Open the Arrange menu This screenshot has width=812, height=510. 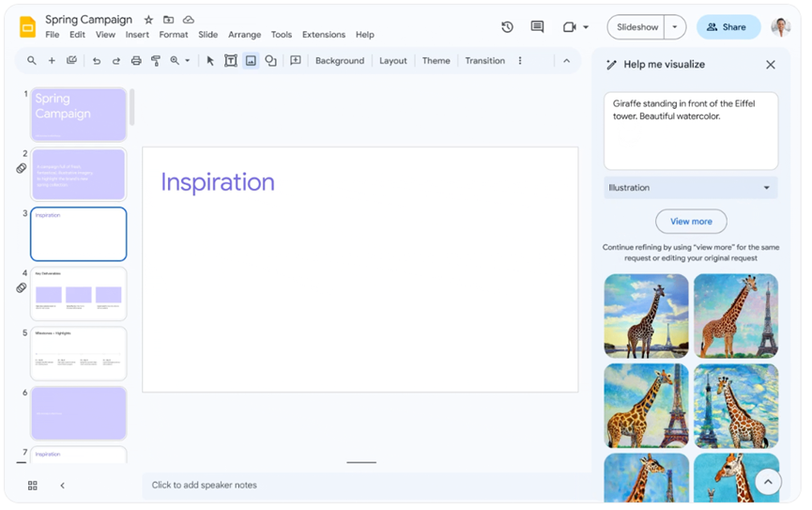pos(244,35)
